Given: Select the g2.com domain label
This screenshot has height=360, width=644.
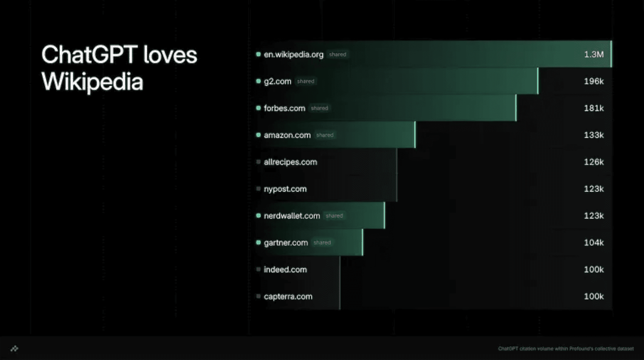Looking at the screenshot, I should tap(277, 81).
